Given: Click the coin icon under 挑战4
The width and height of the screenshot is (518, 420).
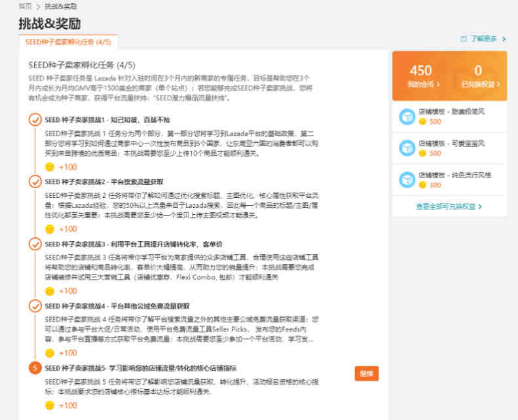Looking at the screenshot, I should tap(50, 353).
